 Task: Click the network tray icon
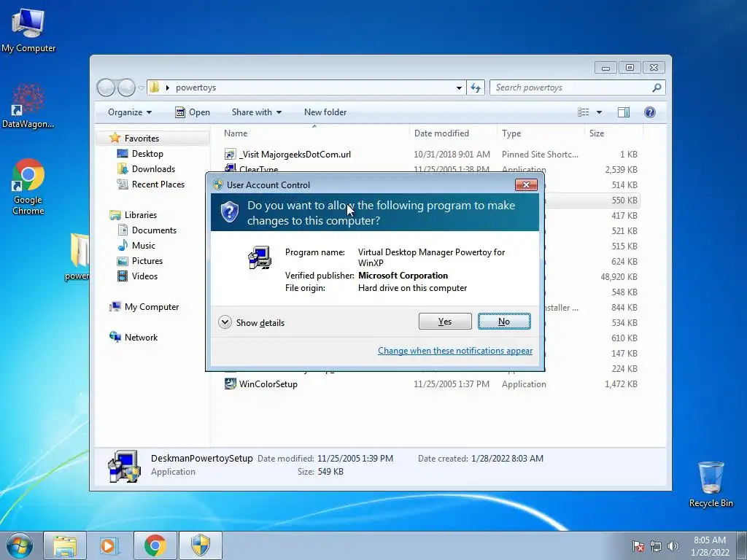tap(656, 546)
